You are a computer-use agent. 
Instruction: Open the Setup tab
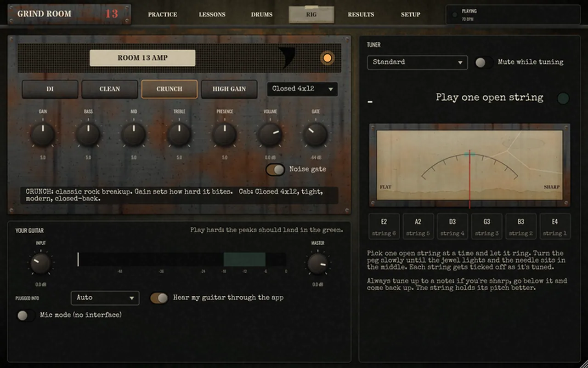pyautogui.click(x=411, y=15)
